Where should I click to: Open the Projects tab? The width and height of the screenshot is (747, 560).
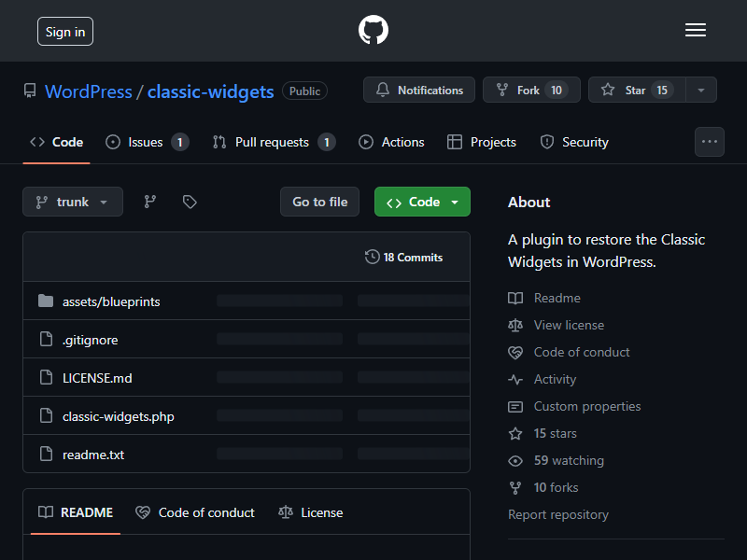pos(482,142)
